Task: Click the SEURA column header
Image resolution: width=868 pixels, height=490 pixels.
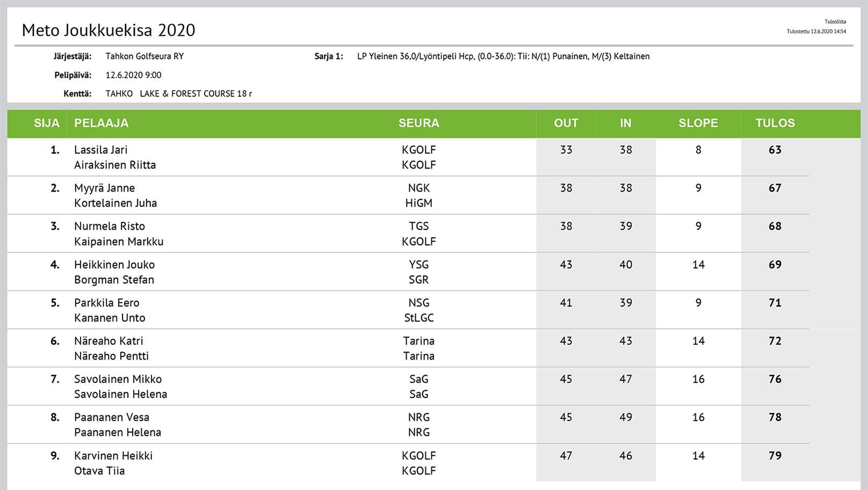Action: click(x=419, y=123)
